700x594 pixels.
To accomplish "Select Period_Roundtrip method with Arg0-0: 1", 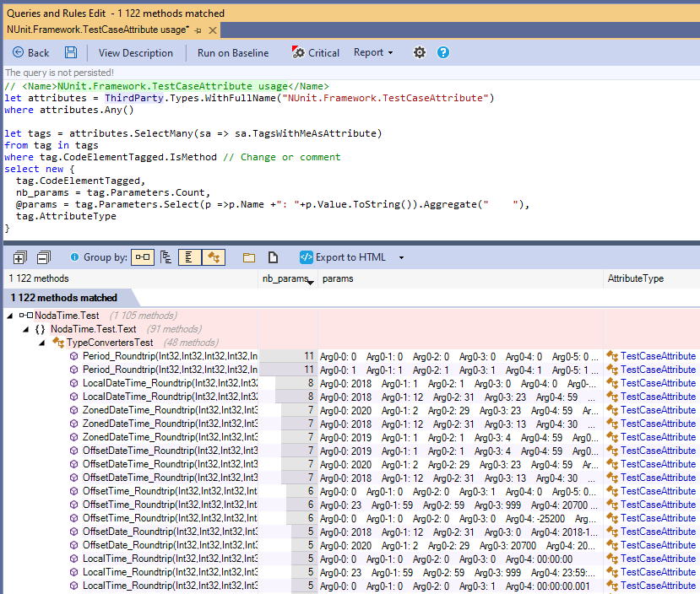I will click(352, 370).
